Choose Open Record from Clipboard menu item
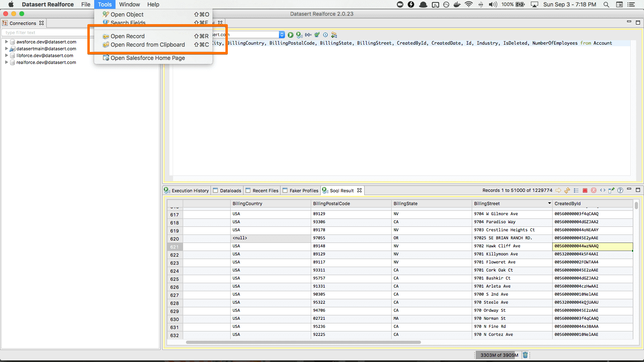Image resolution: width=644 pixels, height=362 pixels. click(148, 45)
